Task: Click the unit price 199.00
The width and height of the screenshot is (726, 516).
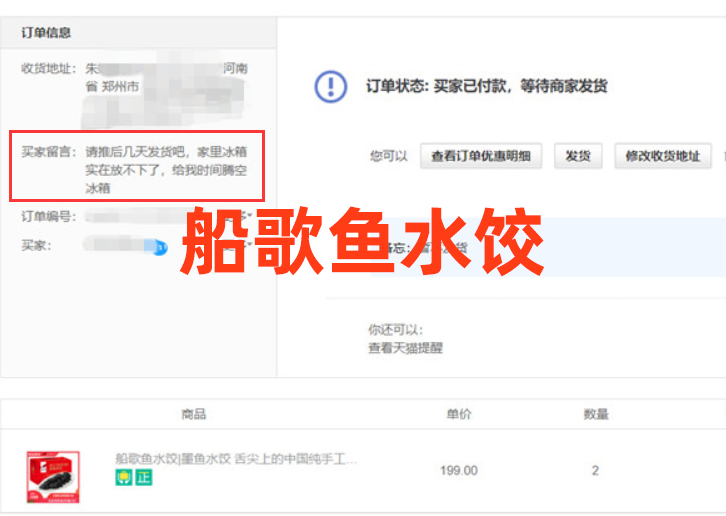Action: 459,470
